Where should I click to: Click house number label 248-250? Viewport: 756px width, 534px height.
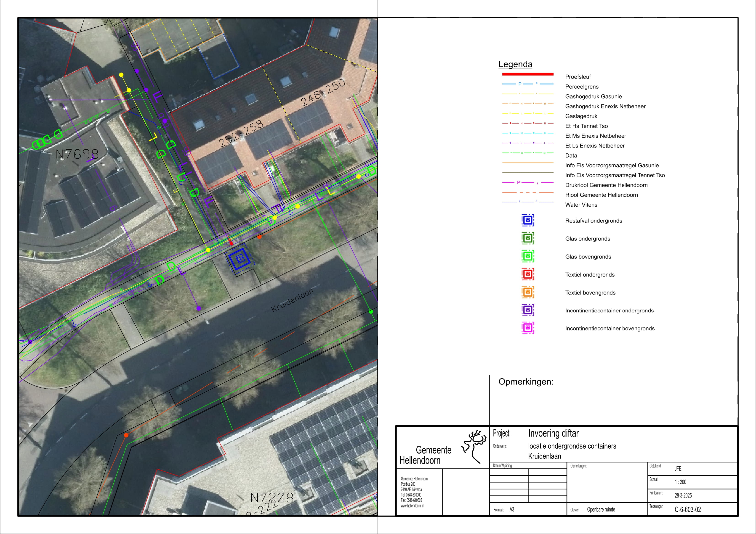pyautogui.click(x=323, y=92)
